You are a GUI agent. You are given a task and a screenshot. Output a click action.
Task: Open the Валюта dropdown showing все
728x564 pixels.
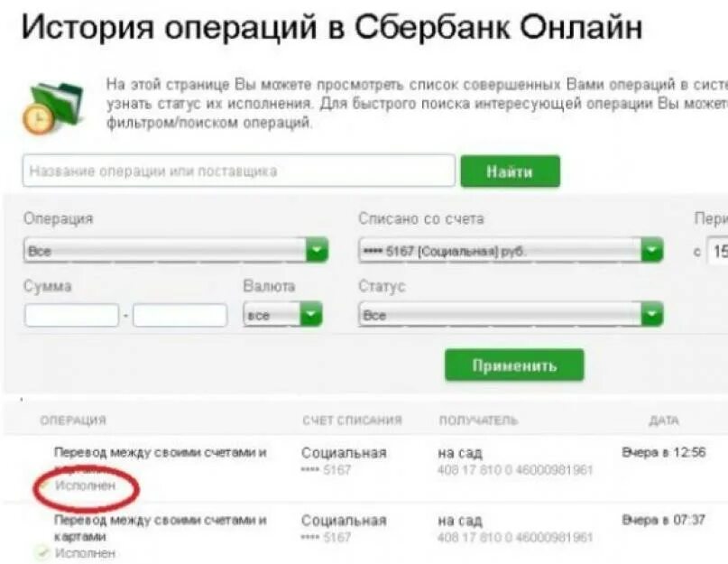282,315
